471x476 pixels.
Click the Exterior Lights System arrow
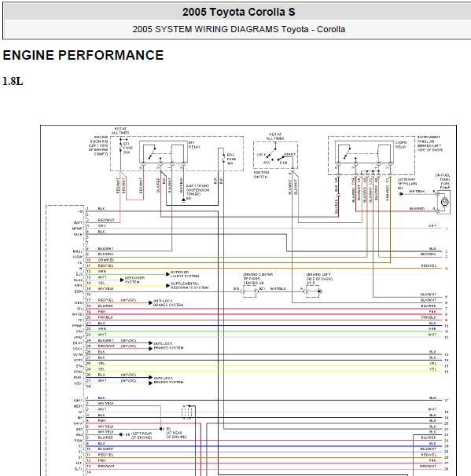pos(167,274)
